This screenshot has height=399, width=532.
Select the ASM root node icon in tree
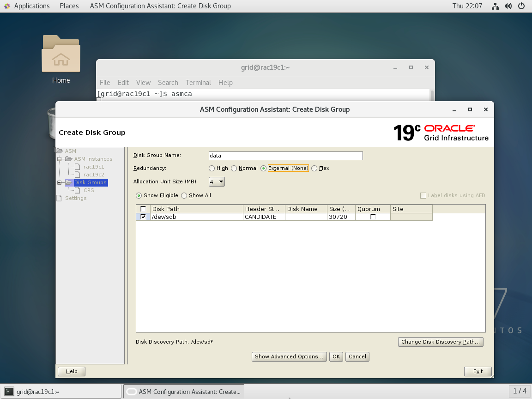pos(60,151)
